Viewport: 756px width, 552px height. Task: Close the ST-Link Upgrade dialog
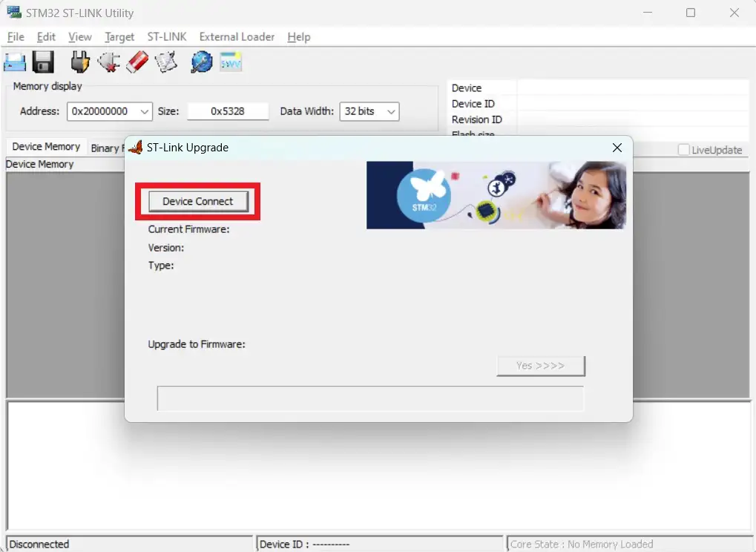pos(617,148)
